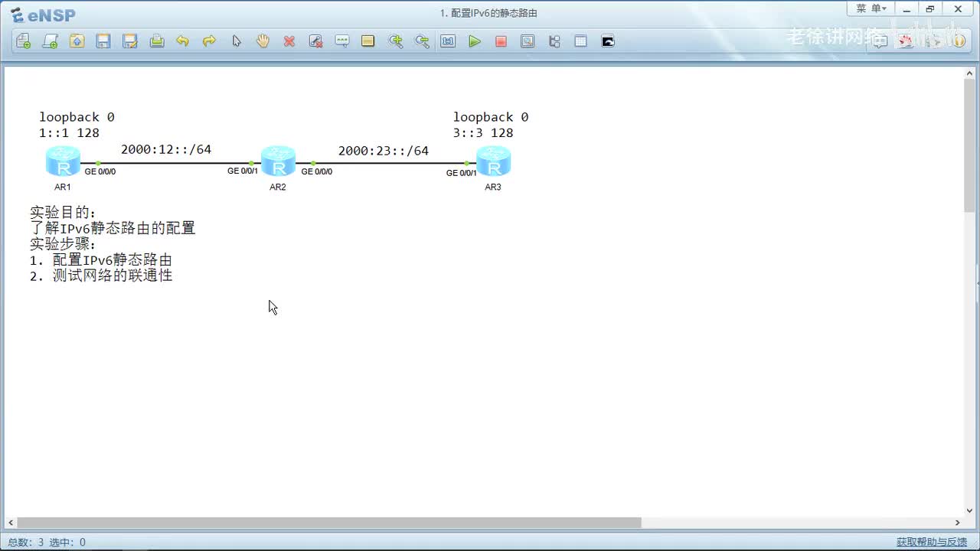Open the data capture tool
The height and width of the screenshot is (551, 980).
(x=528, y=41)
